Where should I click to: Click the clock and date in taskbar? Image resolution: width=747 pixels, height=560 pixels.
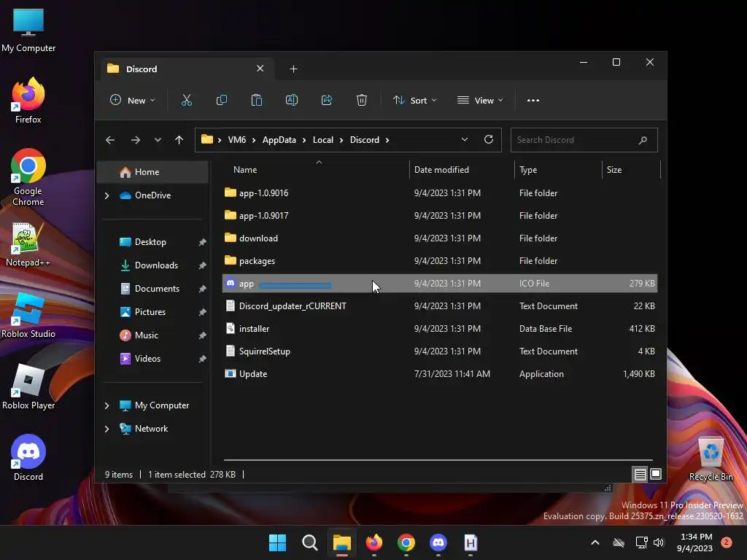click(x=695, y=542)
